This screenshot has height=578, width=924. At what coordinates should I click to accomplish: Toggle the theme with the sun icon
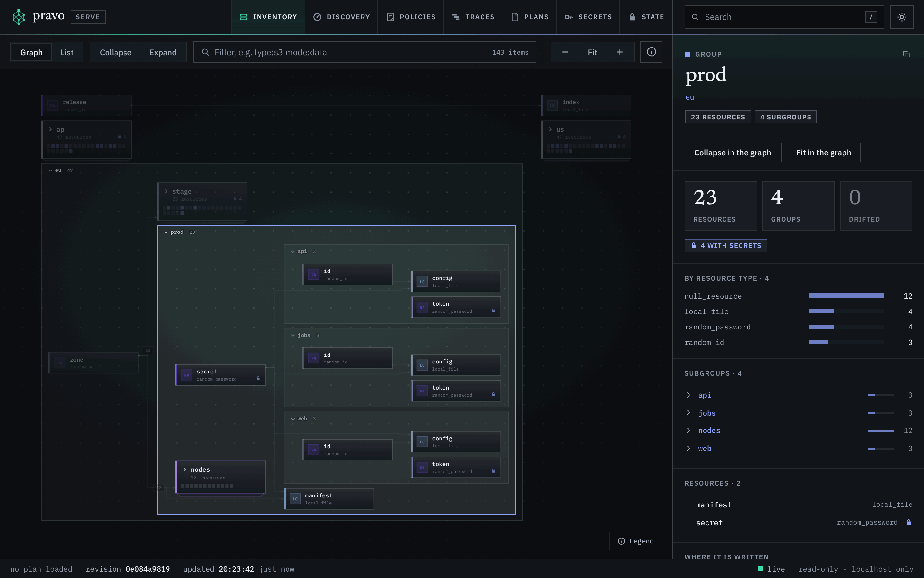(902, 17)
